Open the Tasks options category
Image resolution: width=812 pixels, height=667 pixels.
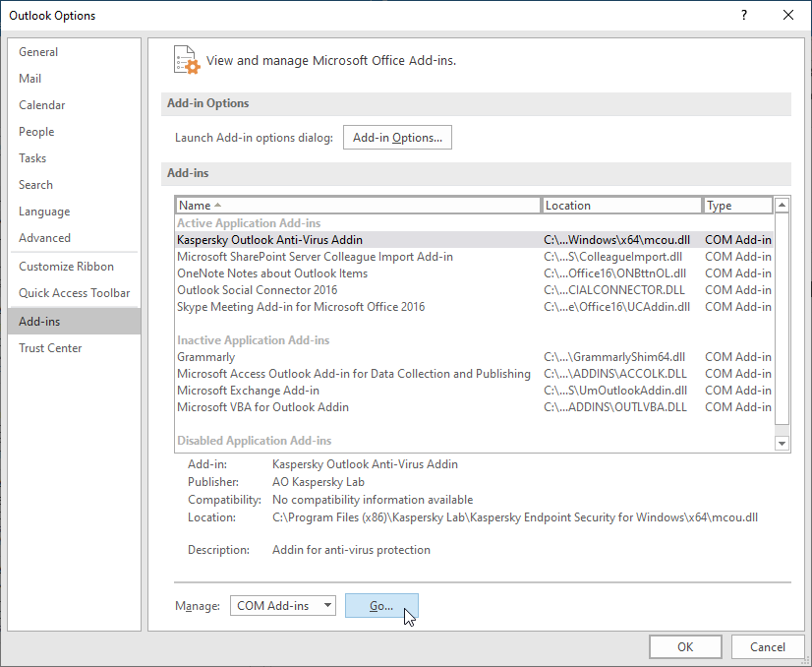74,158
